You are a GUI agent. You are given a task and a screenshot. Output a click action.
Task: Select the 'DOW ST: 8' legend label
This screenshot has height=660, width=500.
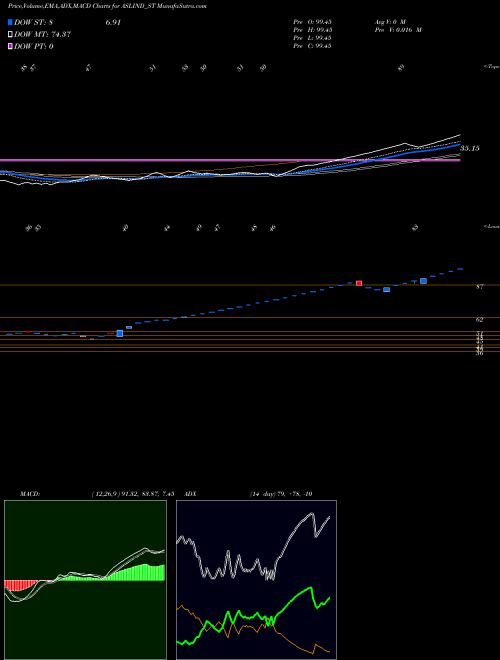33,23
